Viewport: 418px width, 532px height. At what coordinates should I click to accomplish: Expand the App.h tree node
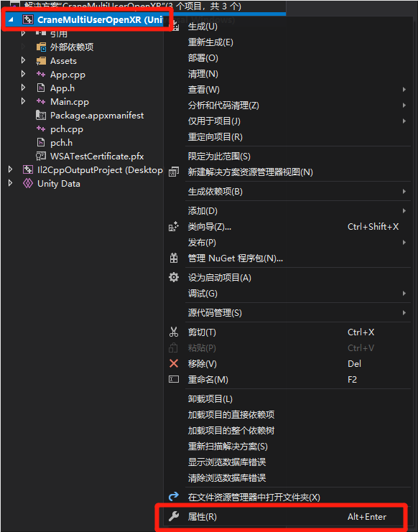(23, 88)
